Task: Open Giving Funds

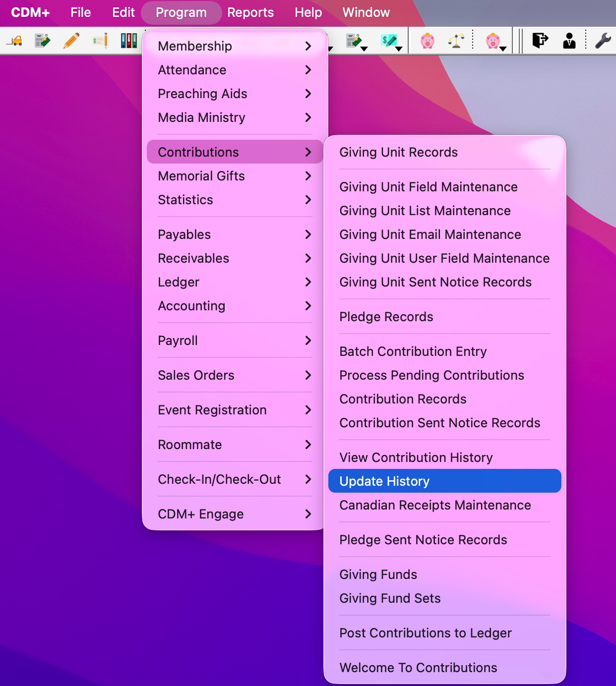Action: click(445, 574)
